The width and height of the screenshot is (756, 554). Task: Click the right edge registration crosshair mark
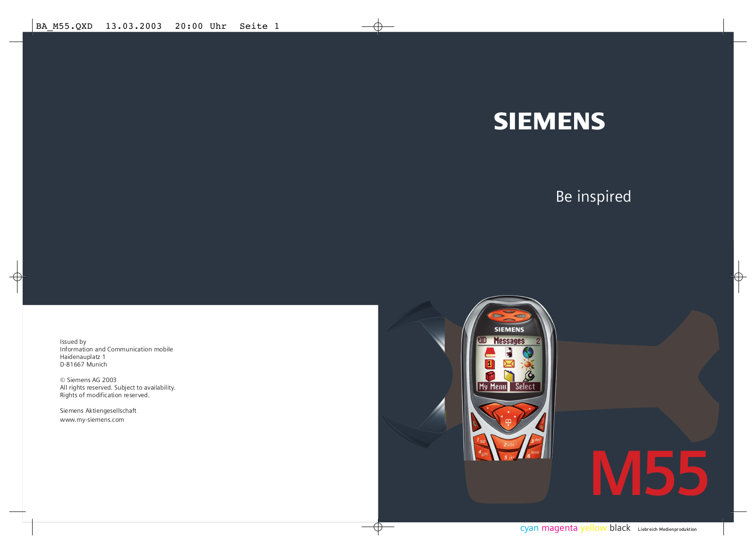click(x=739, y=277)
